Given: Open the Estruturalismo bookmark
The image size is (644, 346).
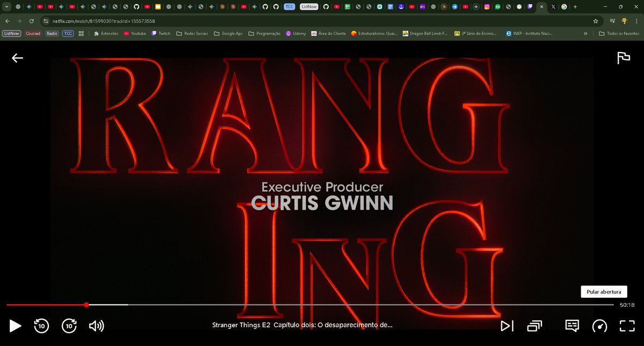Looking at the screenshot, I should point(375,33).
